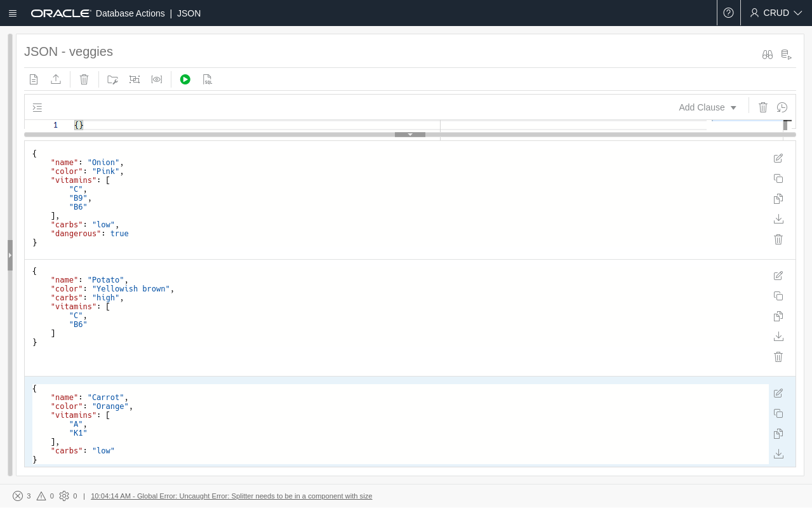
Task: Run the query with green play button
Action: 185,79
